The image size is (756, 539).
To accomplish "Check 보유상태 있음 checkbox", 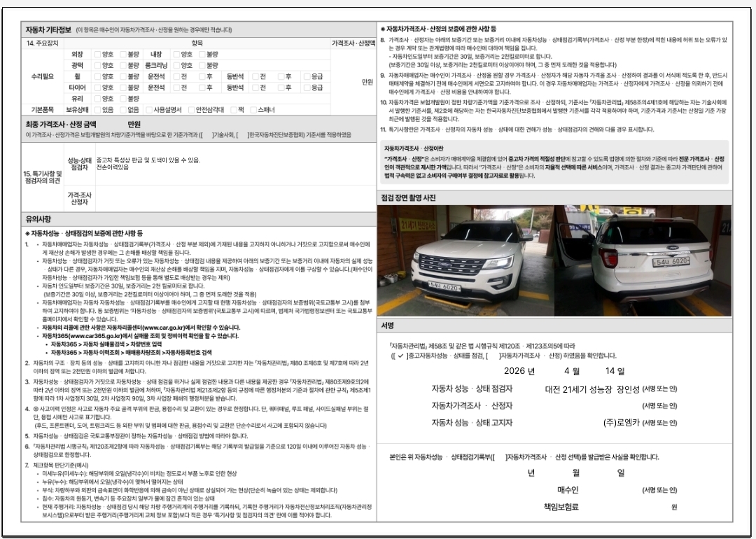I will (x=97, y=110).
